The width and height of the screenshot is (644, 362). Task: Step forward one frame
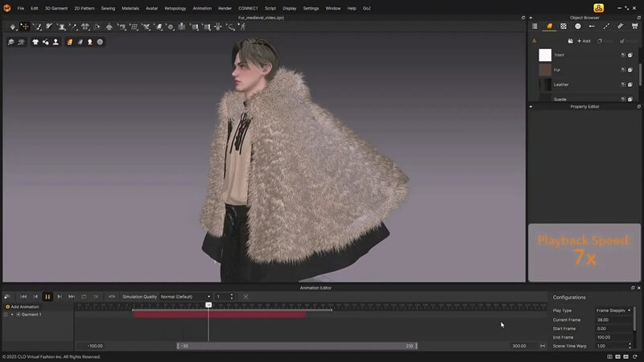pyautogui.click(x=60, y=297)
